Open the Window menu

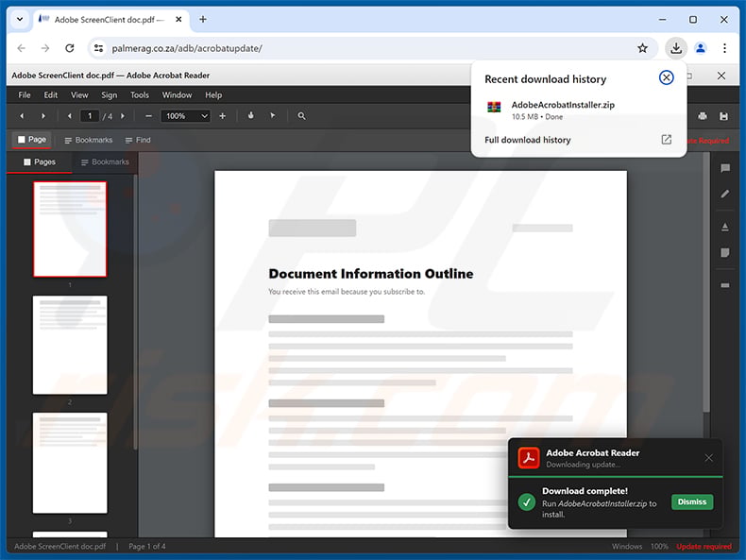177,95
